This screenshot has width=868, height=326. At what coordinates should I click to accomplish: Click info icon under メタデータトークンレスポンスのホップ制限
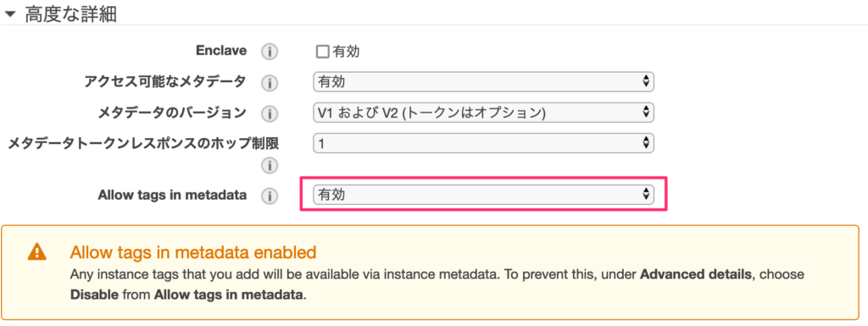point(269,165)
